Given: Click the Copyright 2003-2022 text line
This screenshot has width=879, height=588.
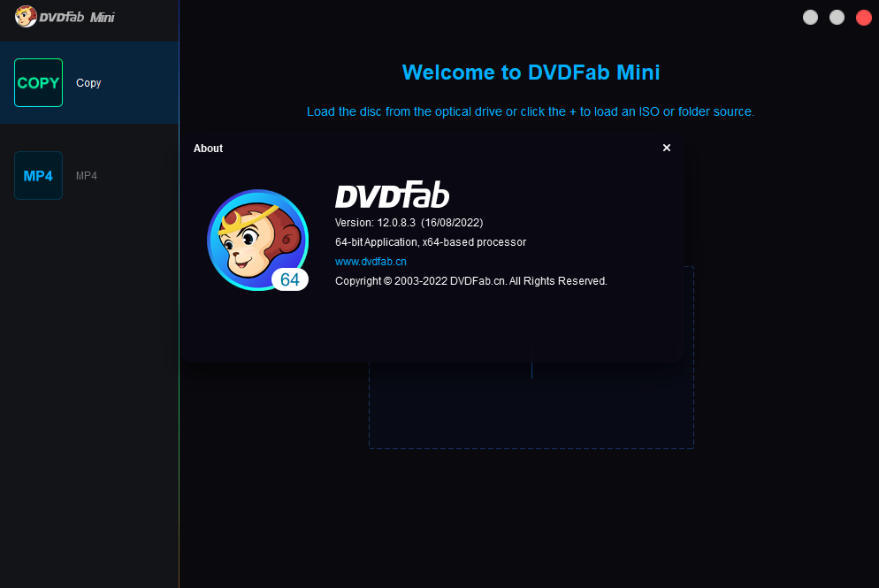Looking at the screenshot, I should tap(470, 281).
